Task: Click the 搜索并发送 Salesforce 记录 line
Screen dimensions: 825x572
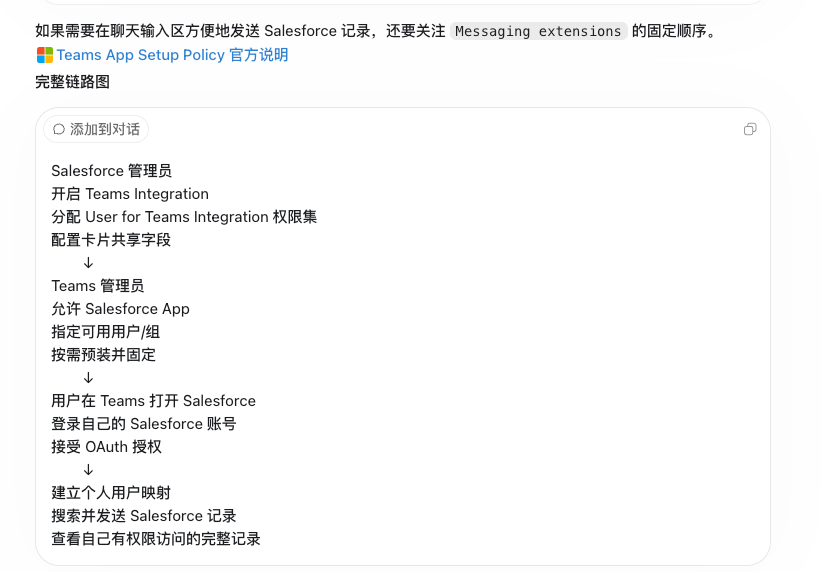Action: pos(144,516)
